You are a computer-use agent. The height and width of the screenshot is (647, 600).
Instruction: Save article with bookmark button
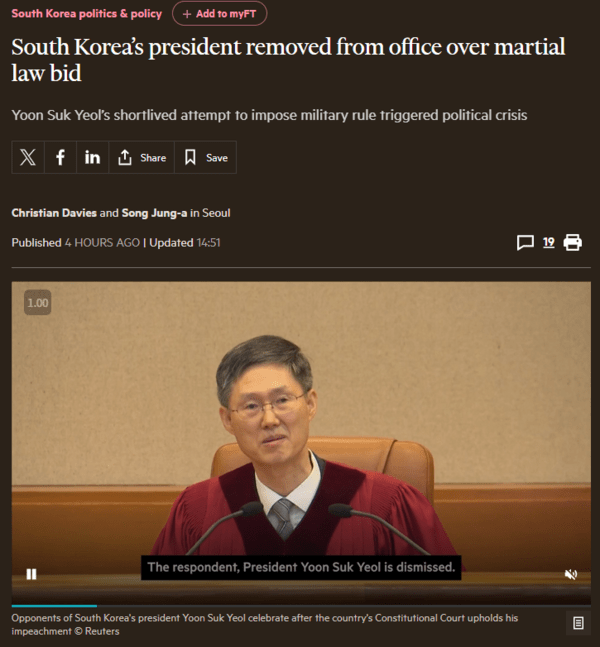click(x=206, y=157)
